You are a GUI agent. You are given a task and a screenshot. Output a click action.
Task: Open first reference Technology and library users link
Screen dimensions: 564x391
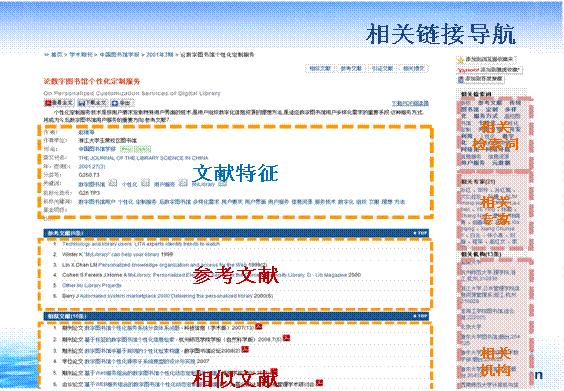[x=141, y=244]
